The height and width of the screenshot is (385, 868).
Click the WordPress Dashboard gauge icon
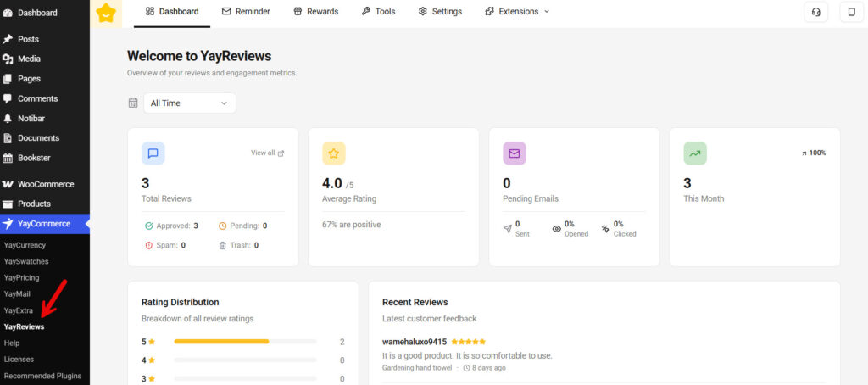click(x=8, y=13)
